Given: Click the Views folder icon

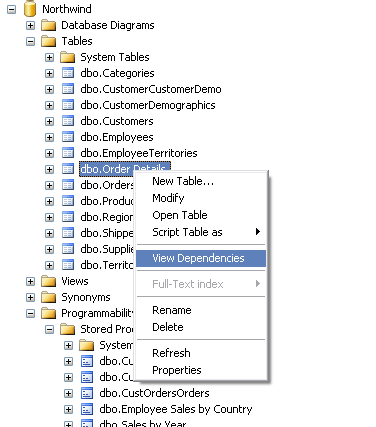Looking at the screenshot, I should [x=49, y=281].
